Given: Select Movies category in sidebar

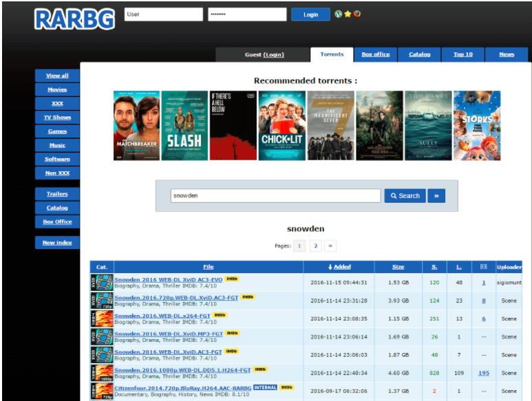Looking at the screenshot, I should pos(57,89).
